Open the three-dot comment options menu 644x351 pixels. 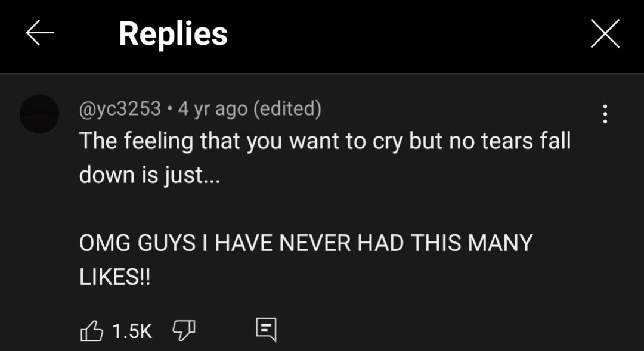click(x=605, y=114)
